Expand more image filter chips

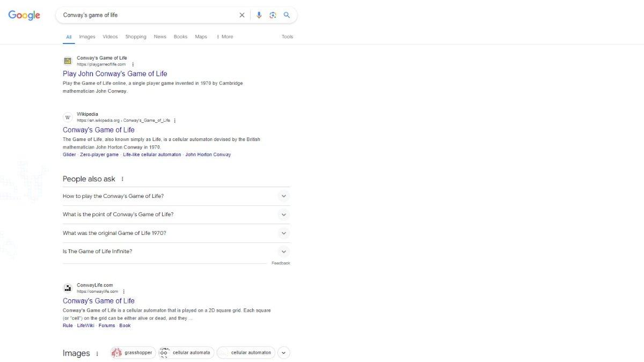[284, 353]
